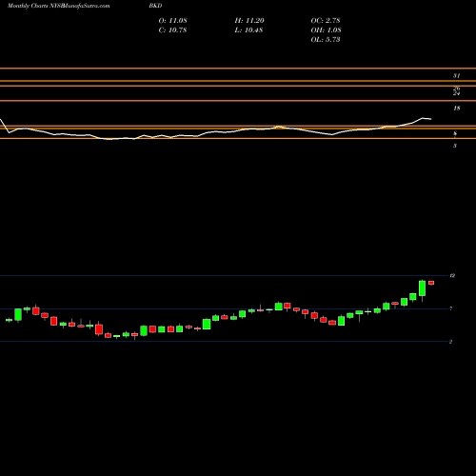Click the high value 'H: 11.20'
This screenshot has width=476, height=476.
coord(249,21)
